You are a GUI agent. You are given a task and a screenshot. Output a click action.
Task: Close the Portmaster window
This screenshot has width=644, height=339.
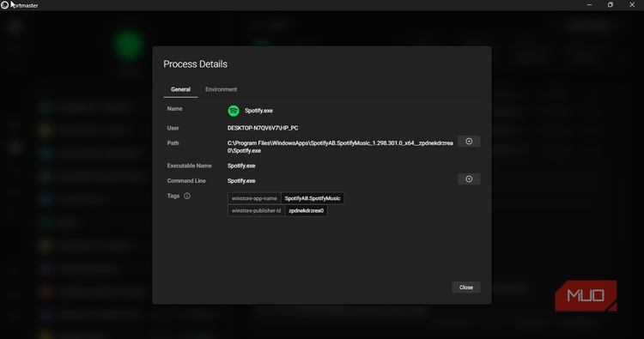[x=632, y=5]
